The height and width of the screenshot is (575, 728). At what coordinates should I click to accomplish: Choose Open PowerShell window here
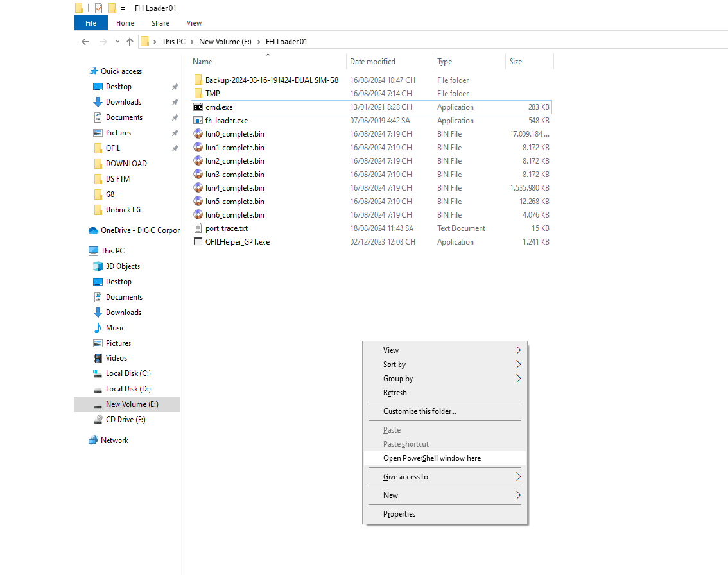click(x=431, y=458)
